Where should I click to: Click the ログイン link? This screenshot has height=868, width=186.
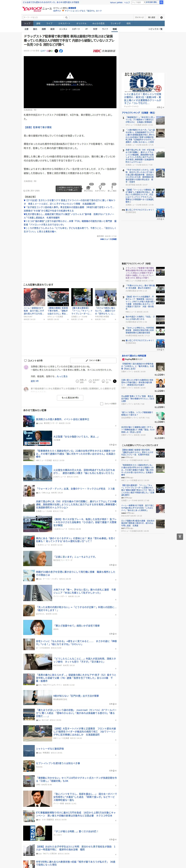[57, 11]
